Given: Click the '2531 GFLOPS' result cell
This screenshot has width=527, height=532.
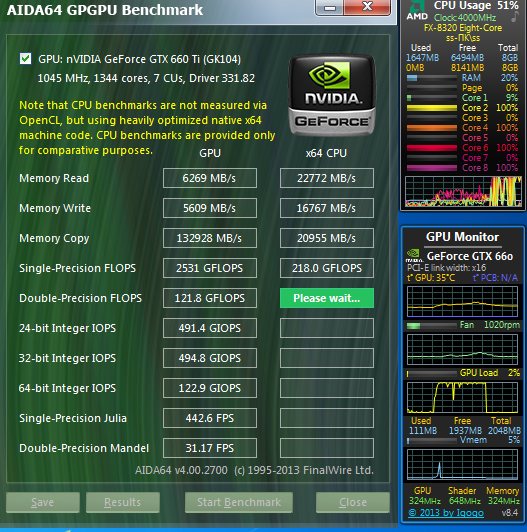Looking at the screenshot, I should click(x=210, y=268).
